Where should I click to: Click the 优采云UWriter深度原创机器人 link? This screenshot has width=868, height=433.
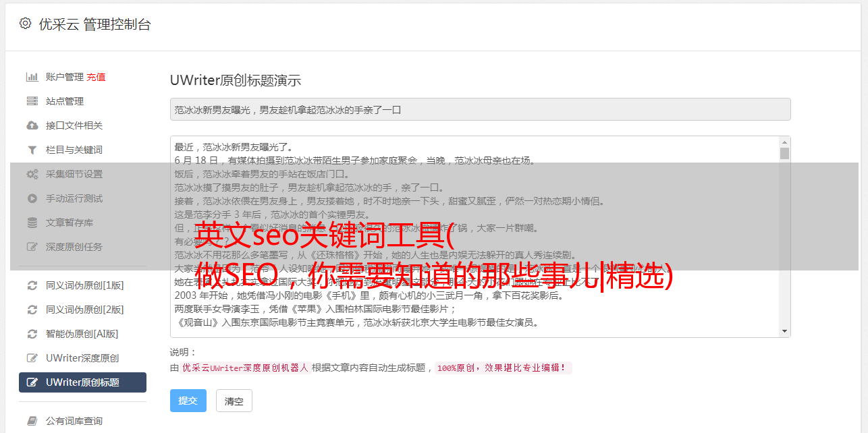[x=245, y=368]
